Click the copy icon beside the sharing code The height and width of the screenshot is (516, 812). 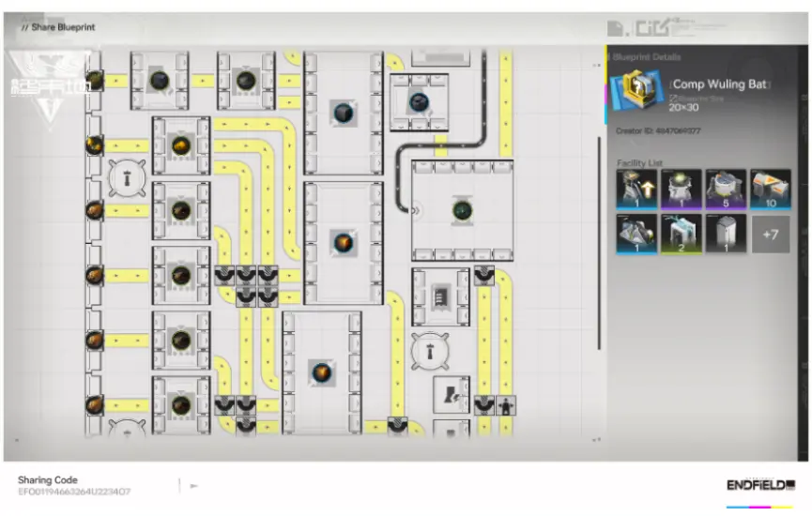point(194,486)
